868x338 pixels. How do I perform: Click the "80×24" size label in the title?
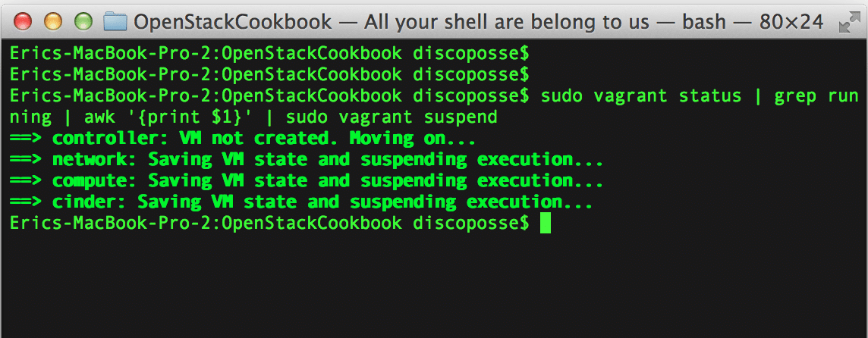[x=791, y=22]
